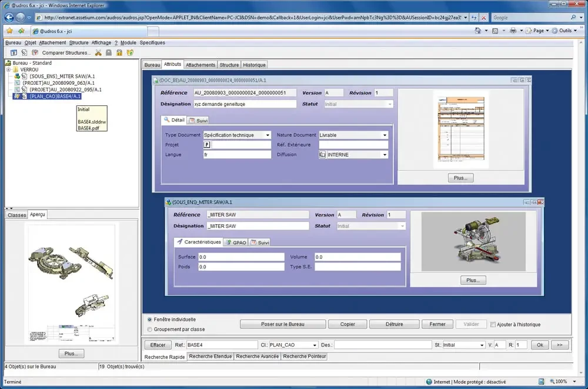Check the Ajouter à l'historique box
This screenshot has height=389, width=588.
(x=493, y=324)
